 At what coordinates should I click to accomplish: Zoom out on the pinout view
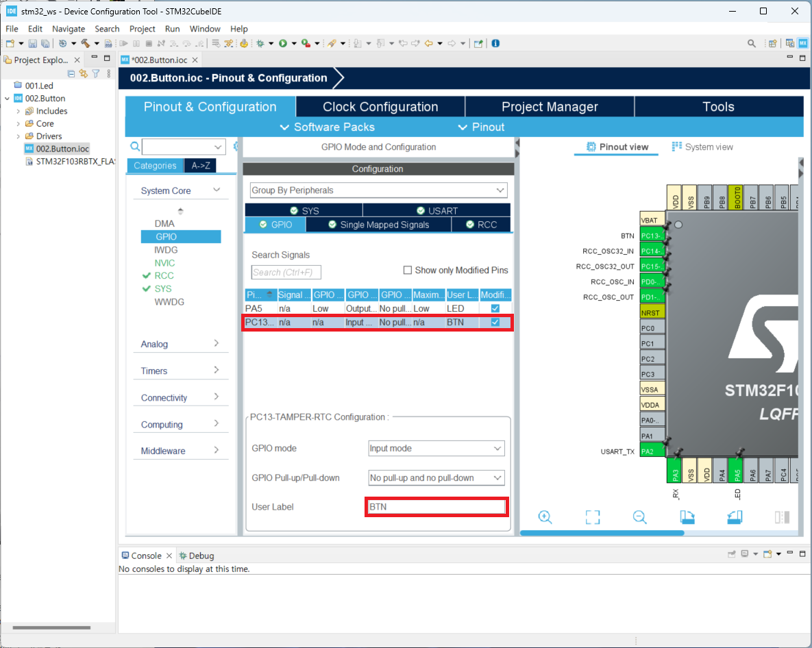[x=639, y=516]
